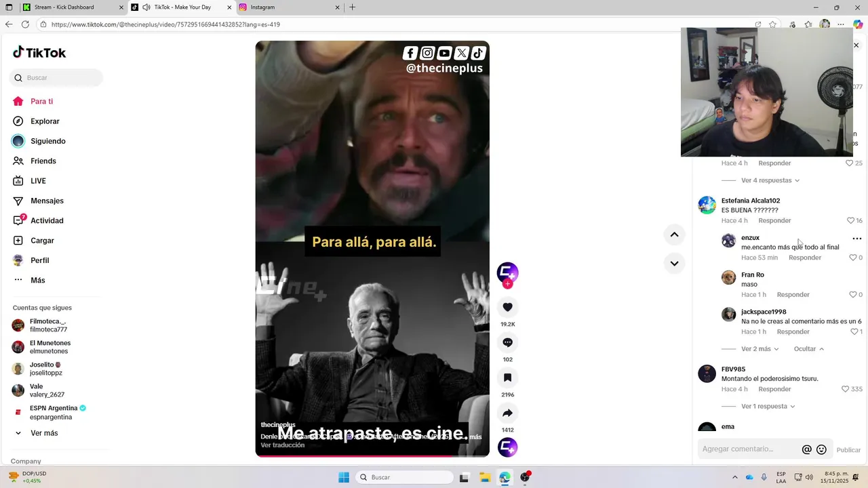Image resolution: width=868 pixels, height=488 pixels.
Task: Reply to enzux's comment
Action: [805, 258]
